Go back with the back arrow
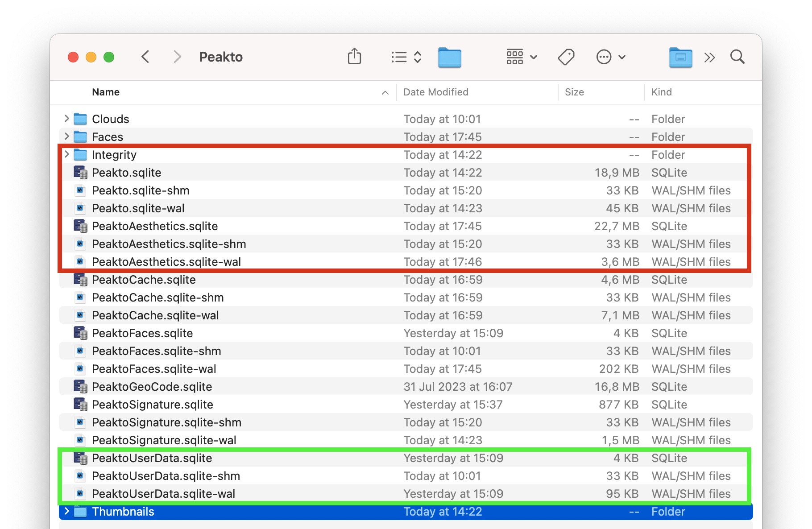 pyautogui.click(x=145, y=57)
